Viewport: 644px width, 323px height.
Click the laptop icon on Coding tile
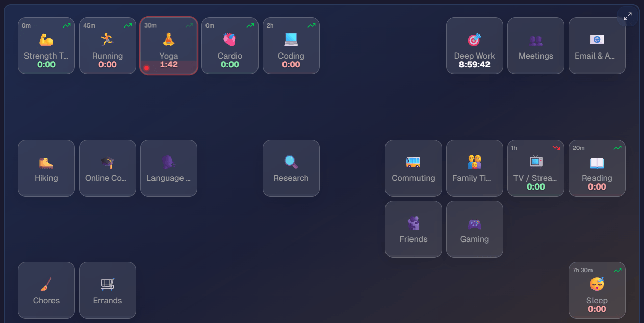[291, 40]
